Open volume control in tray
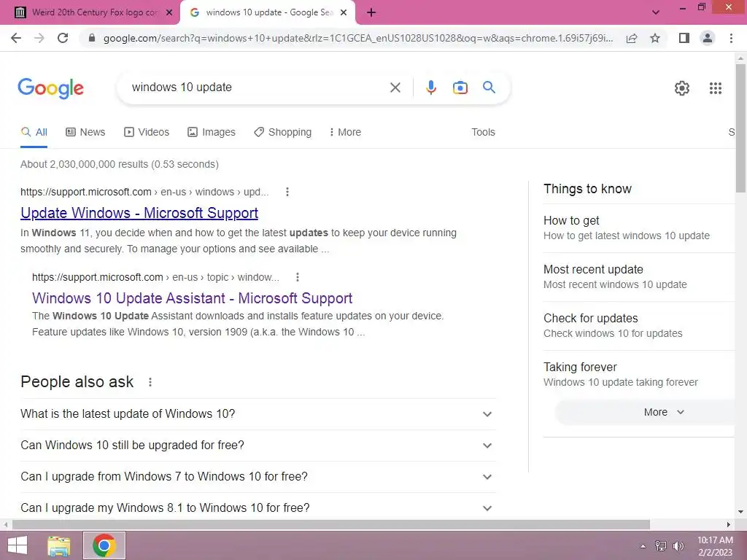 (678, 546)
